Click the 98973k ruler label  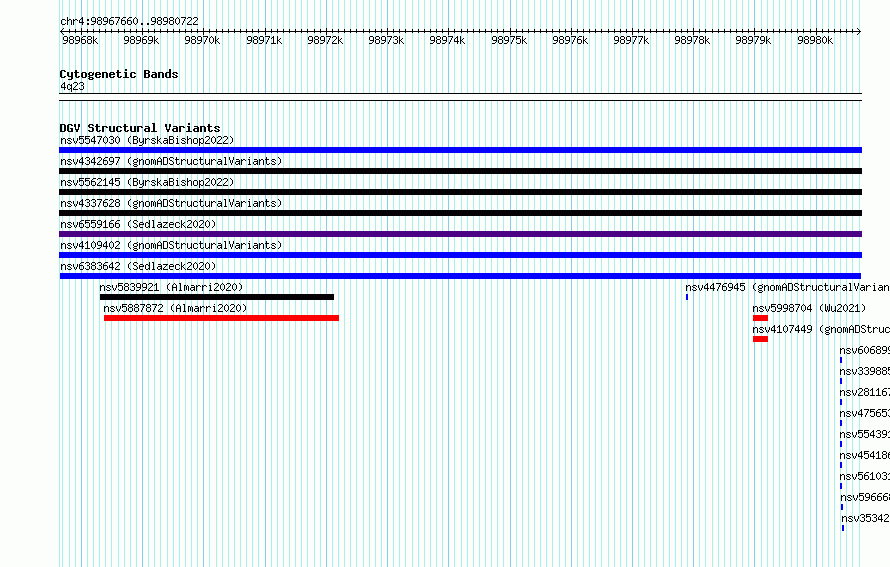pos(386,40)
